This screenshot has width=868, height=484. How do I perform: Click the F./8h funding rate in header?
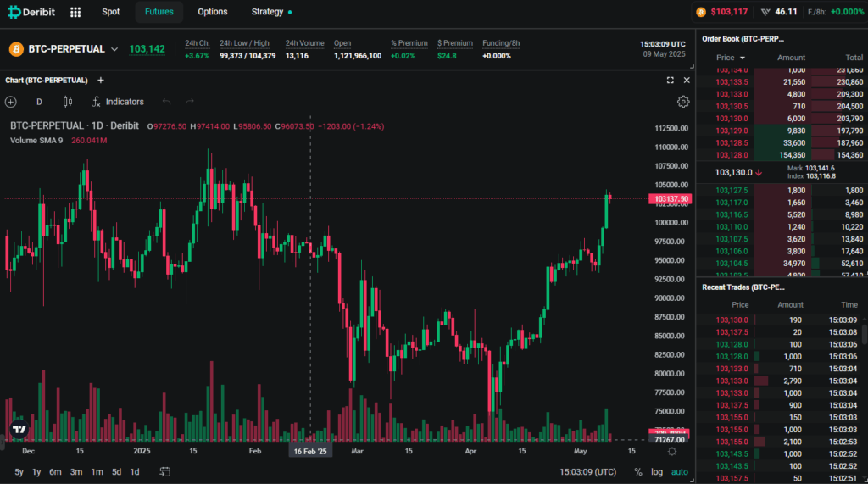pos(836,12)
